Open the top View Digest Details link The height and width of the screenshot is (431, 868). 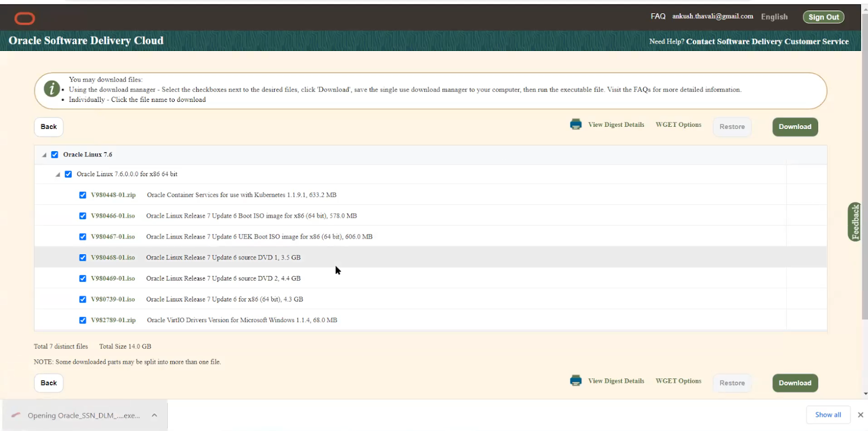616,125
